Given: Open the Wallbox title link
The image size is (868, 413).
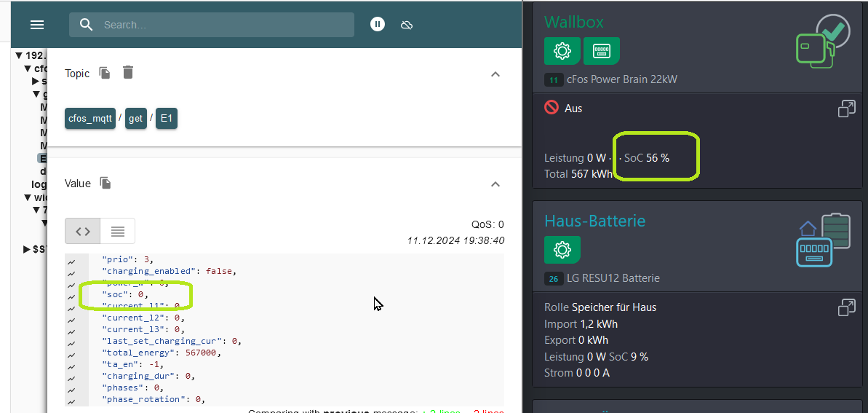Looking at the screenshot, I should [574, 22].
